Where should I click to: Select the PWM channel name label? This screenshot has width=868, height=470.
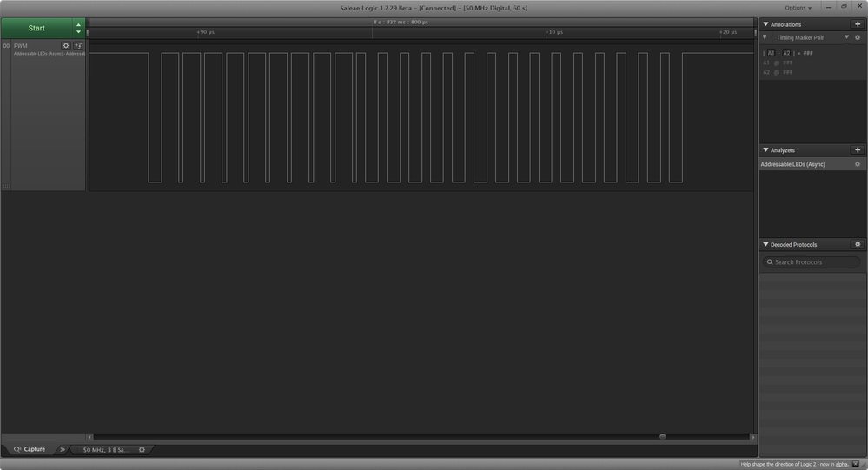point(21,45)
